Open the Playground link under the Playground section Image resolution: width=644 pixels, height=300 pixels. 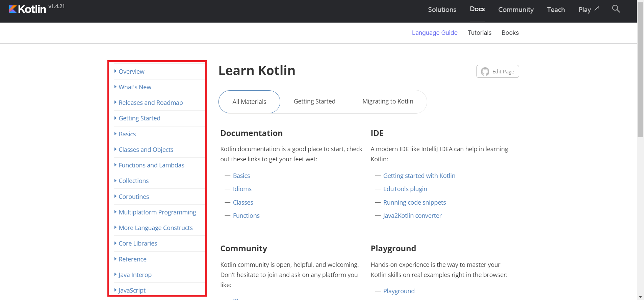[x=399, y=291]
